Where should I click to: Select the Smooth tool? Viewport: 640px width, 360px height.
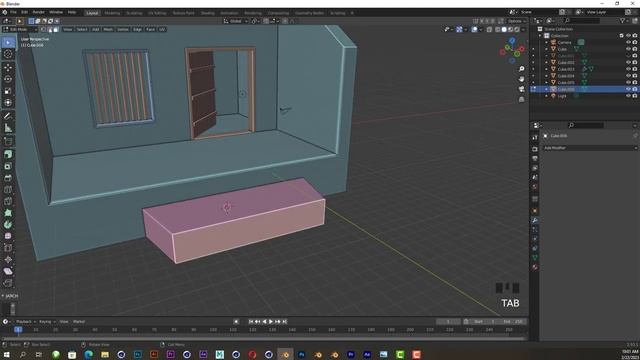[x=8, y=236]
